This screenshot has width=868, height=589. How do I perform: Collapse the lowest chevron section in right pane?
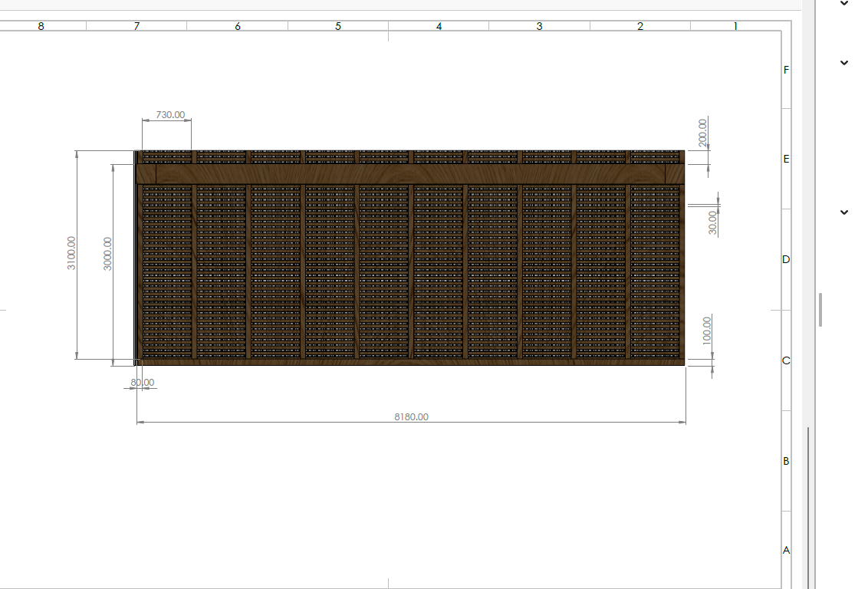[x=844, y=212]
